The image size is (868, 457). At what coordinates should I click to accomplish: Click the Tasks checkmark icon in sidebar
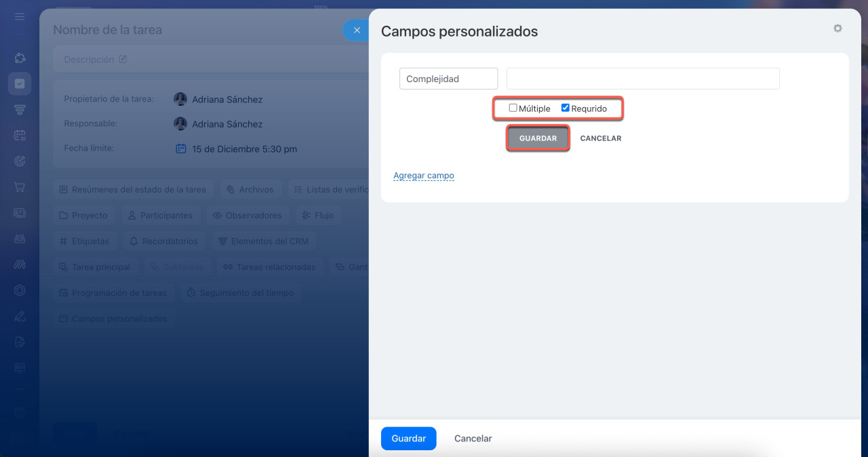point(20,83)
